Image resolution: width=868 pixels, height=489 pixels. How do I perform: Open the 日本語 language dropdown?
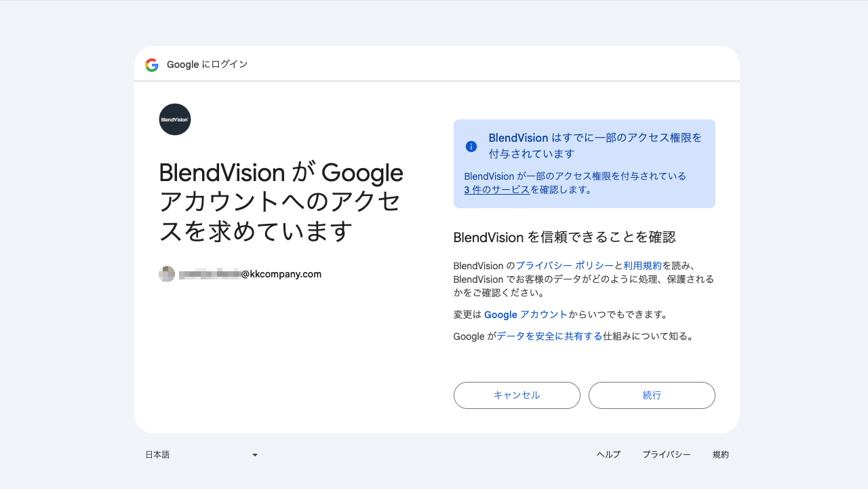click(202, 455)
